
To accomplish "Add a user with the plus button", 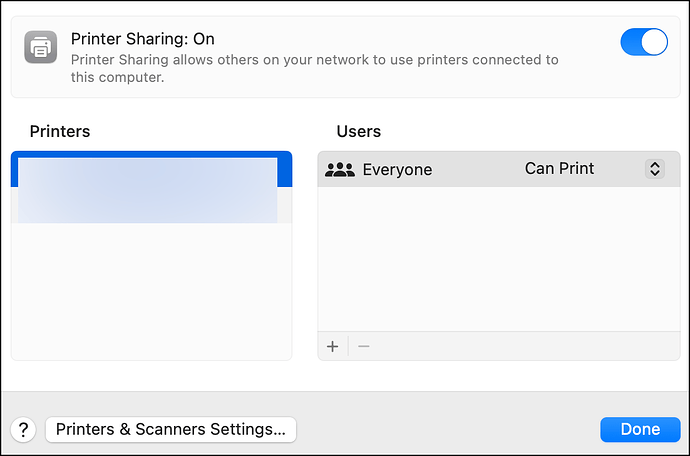I will coord(333,346).
